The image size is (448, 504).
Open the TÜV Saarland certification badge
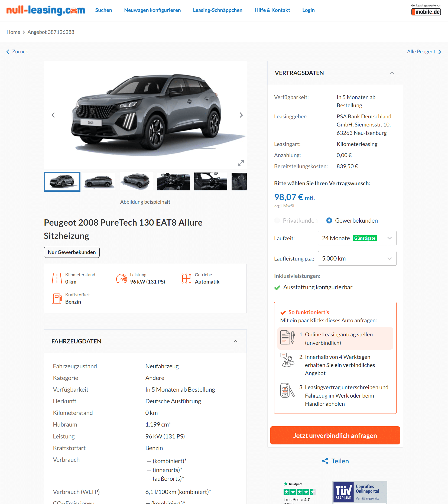[360, 492]
